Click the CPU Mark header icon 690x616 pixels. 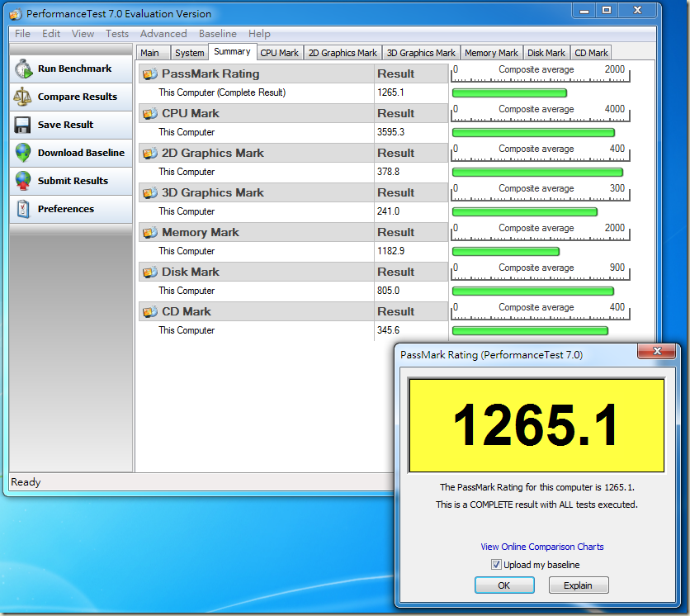tap(150, 114)
